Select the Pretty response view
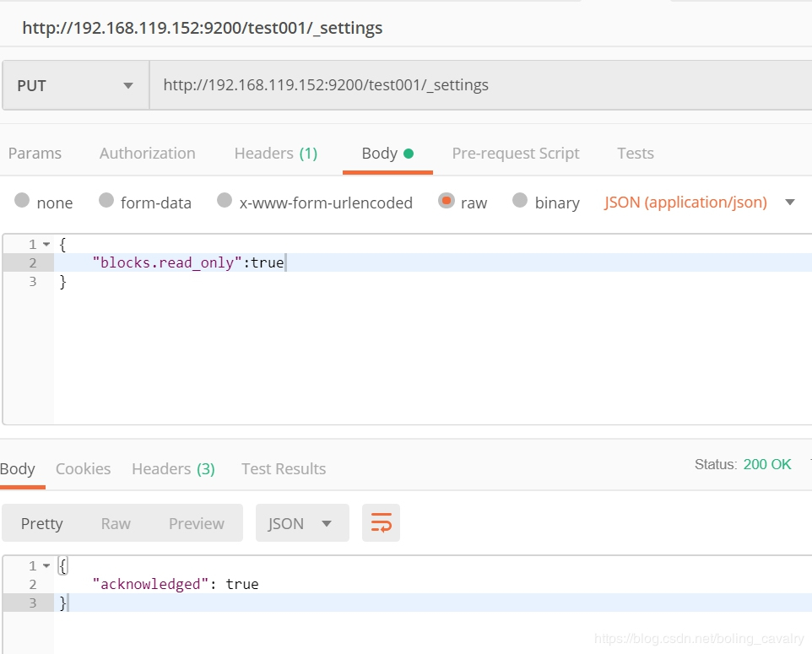 [x=42, y=523]
